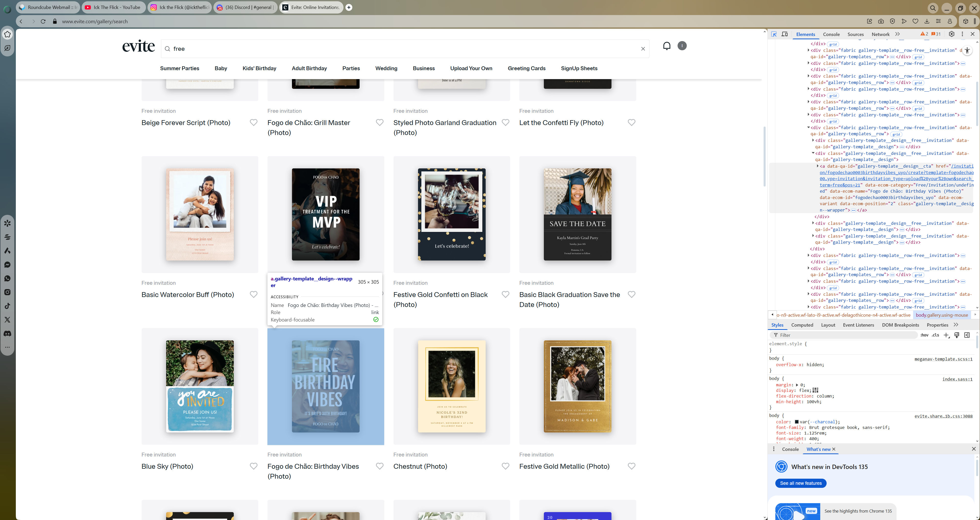This screenshot has width=980, height=520.
Task: Open Blue Sky (Photo) title link
Action: [167, 466]
